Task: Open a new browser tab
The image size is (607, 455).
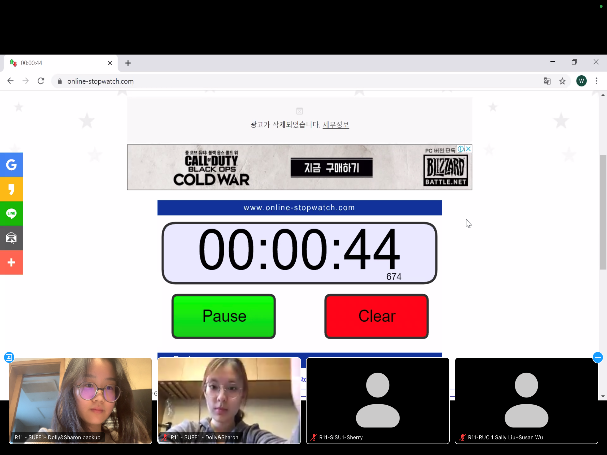Action: [x=128, y=63]
